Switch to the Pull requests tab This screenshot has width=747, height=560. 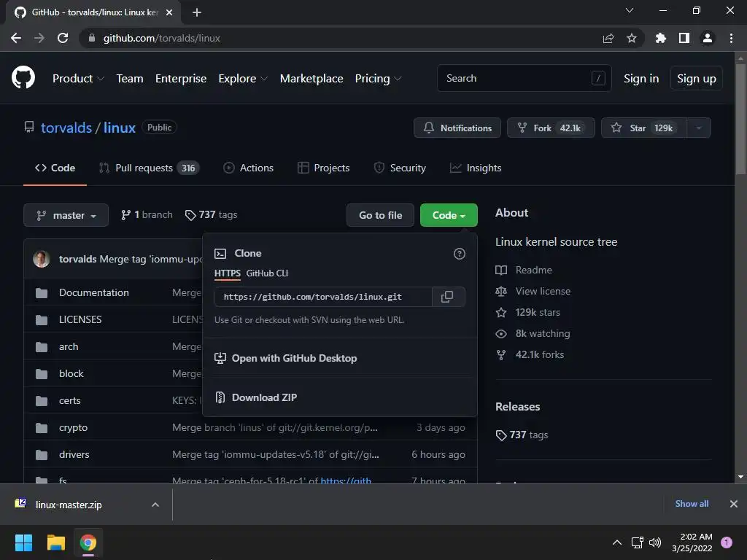pos(149,168)
